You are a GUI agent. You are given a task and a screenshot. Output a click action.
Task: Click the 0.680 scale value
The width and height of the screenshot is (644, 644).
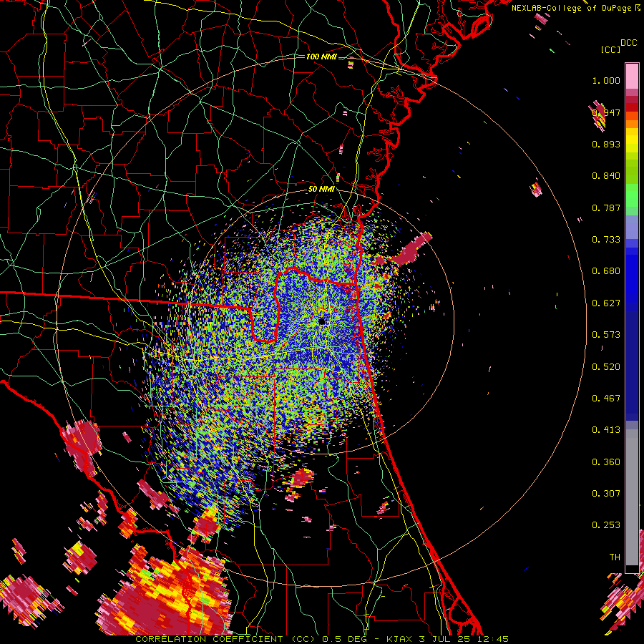[606, 271]
